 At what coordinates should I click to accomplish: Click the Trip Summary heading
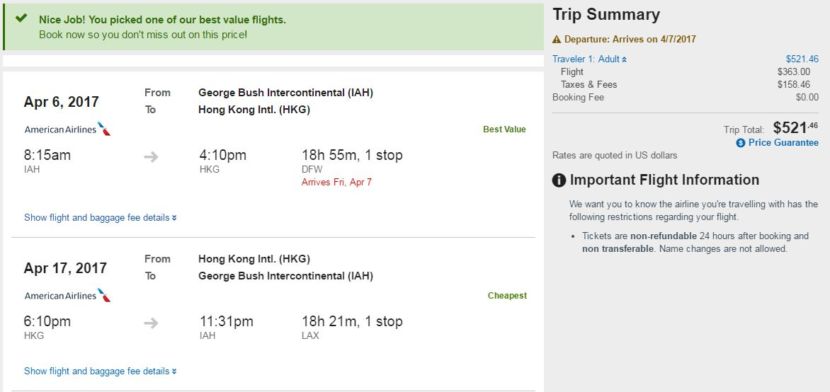click(x=606, y=15)
